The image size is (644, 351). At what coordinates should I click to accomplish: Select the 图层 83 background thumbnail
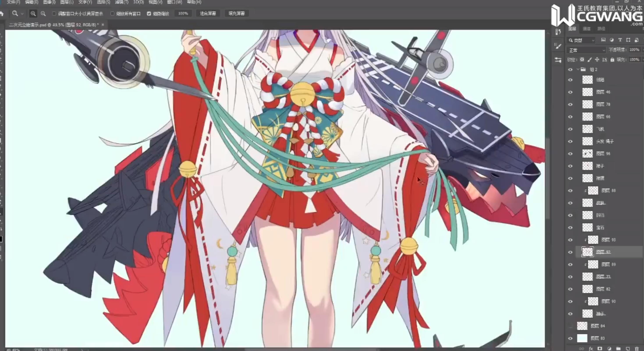point(582,338)
